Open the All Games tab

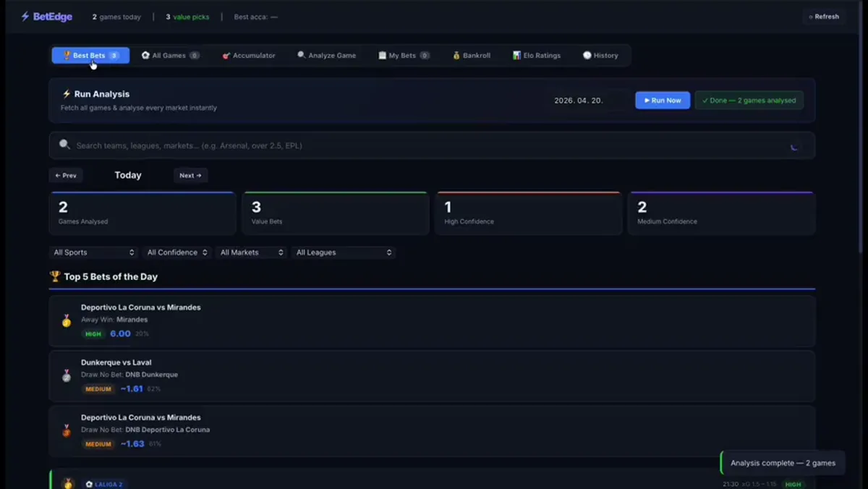(171, 55)
